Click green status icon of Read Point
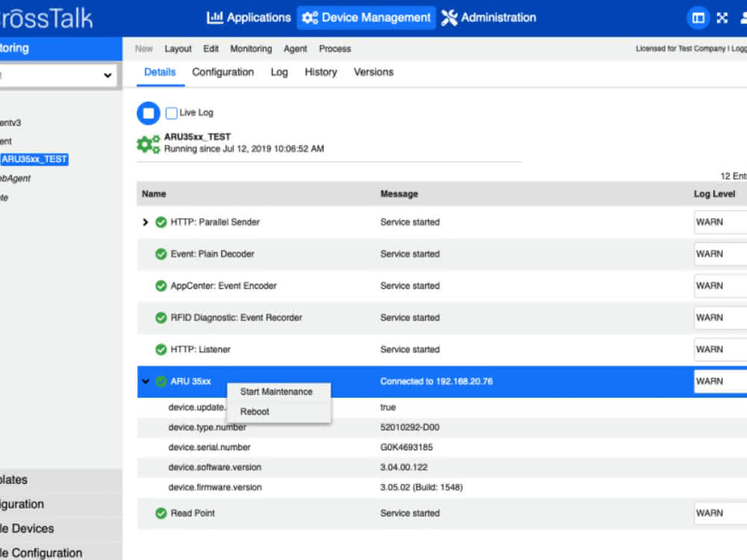Image resolution: width=747 pixels, height=560 pixels. [161, 514]
